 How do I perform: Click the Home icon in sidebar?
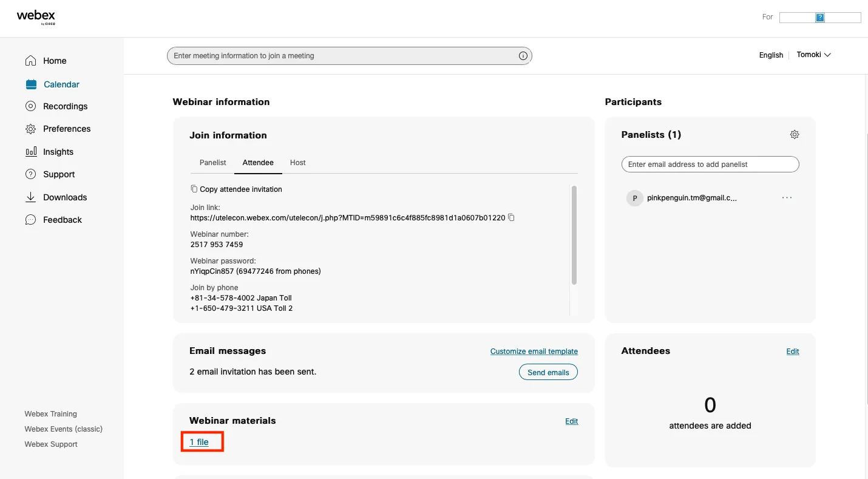31,61
